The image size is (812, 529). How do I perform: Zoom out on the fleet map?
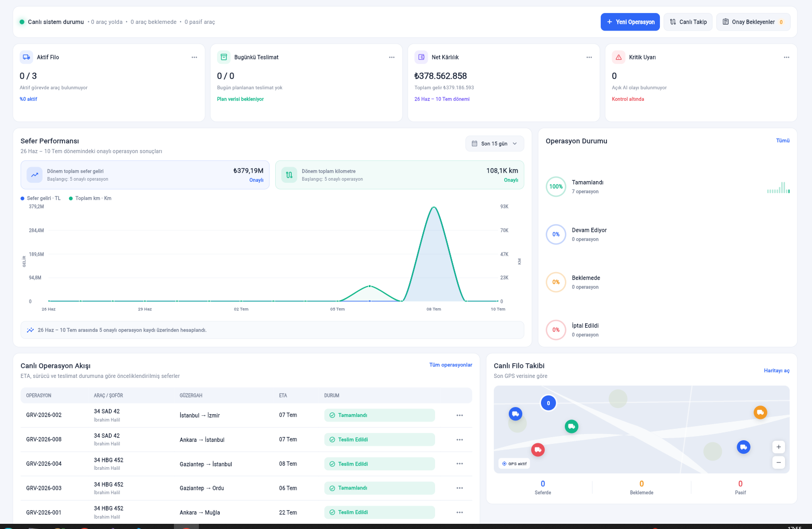778,462
